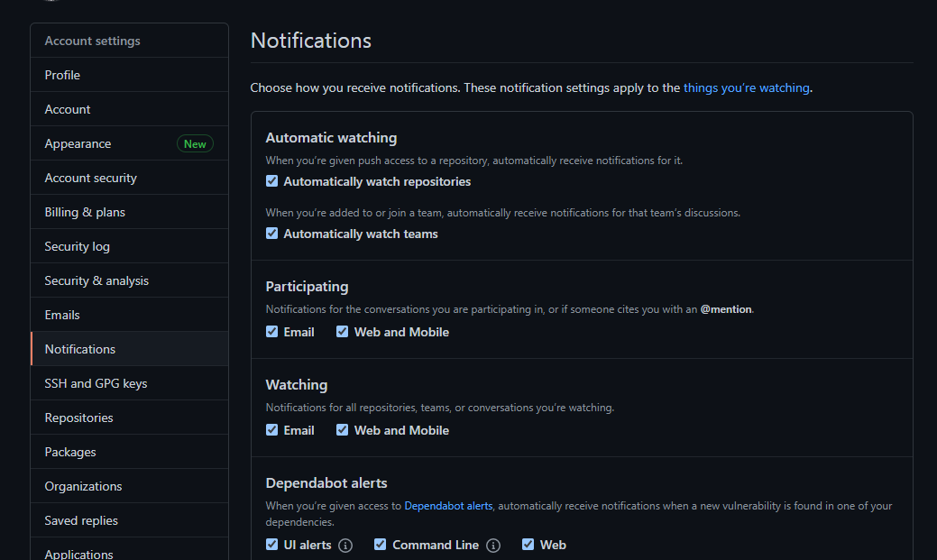
Task: Uncheck Web and Mobile under Participating
Action: [x=342, y=332]
